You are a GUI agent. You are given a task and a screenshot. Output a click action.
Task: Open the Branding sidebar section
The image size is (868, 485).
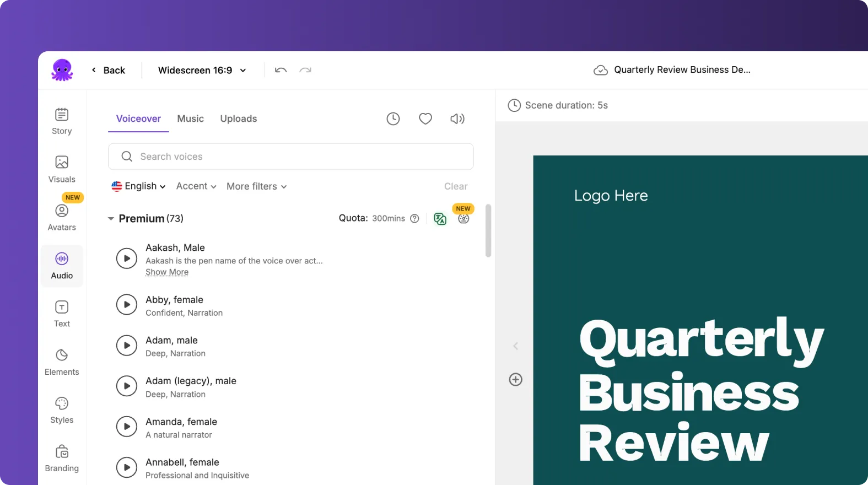click(x=62, y=459)
